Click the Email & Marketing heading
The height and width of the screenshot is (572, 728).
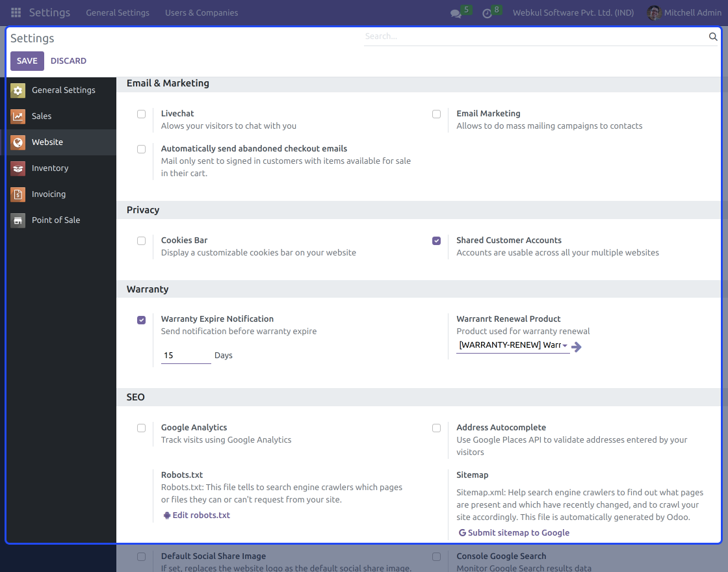click(168, 83)
